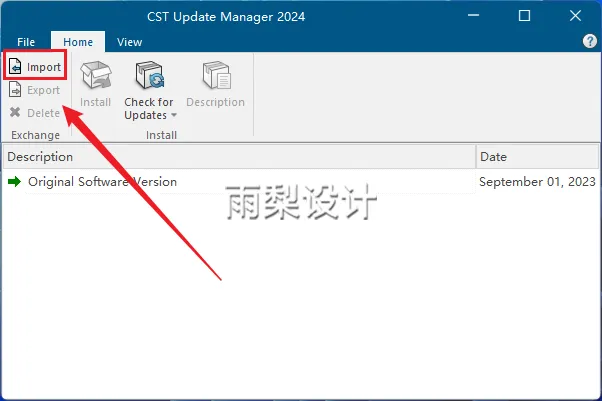Screen dimensions: 602x401
Task: Click the September 01, 2023 date cell
Action: pyautogui.click(x=537, y=182)
